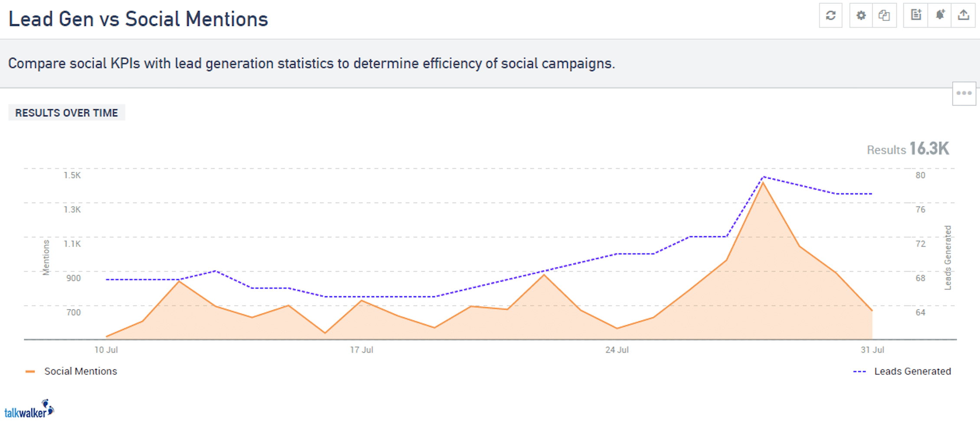Viewport: 980px width, 421px height.
Task: Click the dashed Leads Generated legend swatch
Action: (x=859, y=372)
